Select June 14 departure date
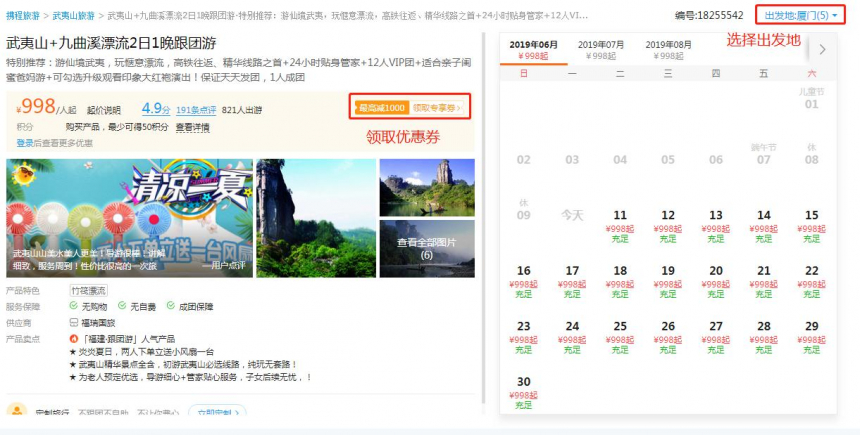The image size is (860, 435). (763, 226)
